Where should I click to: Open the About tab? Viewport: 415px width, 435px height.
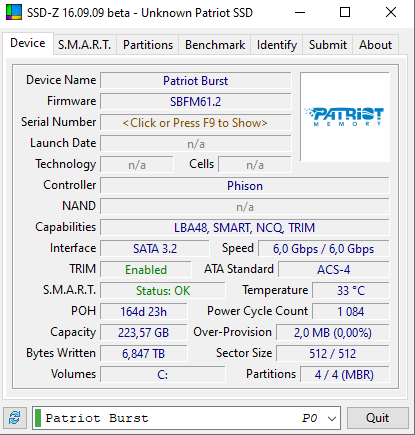click(x=375, y=45)
